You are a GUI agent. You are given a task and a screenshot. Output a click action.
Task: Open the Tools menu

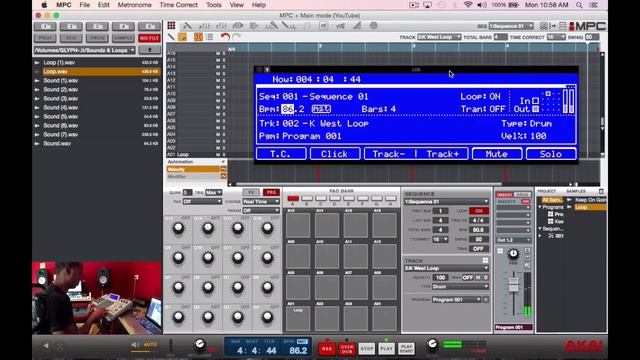(x=213, y=5)
